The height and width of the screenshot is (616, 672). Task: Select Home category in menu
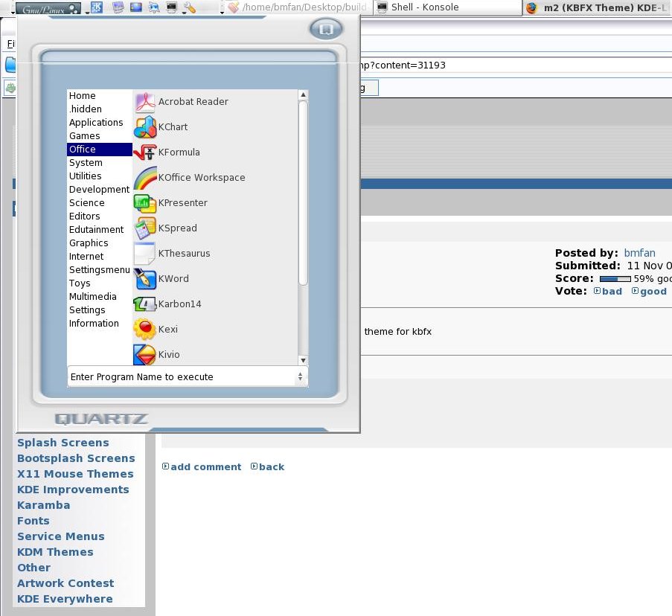pos(100,95)
